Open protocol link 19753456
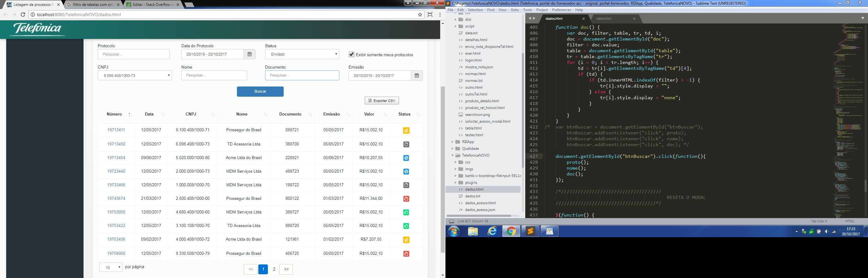Image resolution: width=868 pixels, height=278 pixels. [x=116, y=239]
